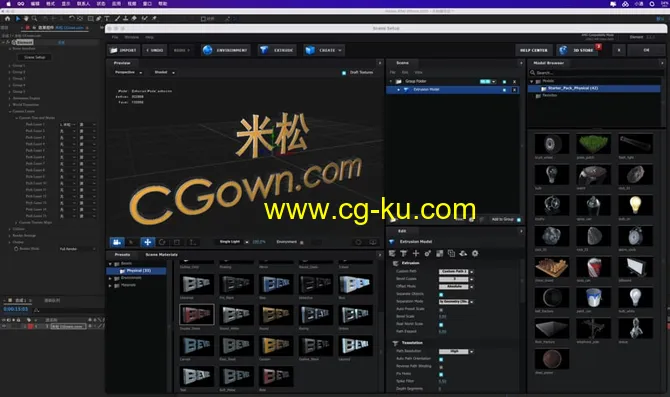This screenshot has height=397, width=670.
Task: Select the Physical (33) presets folder
Action: coord(136,271)
